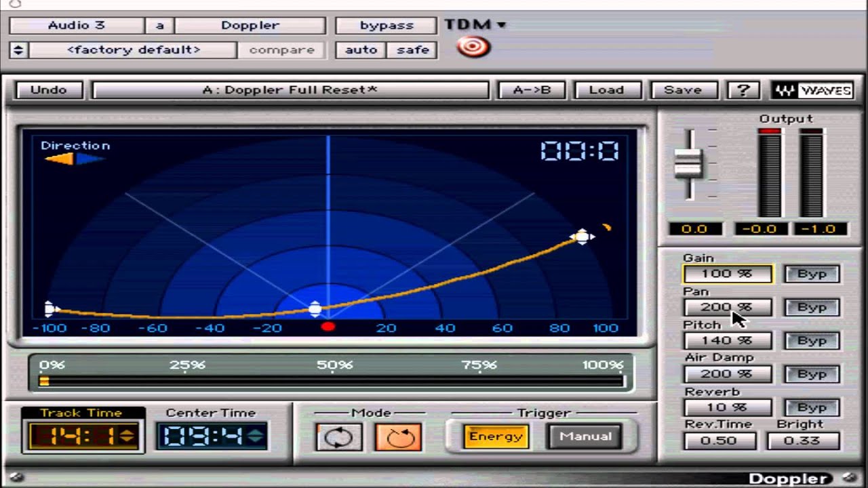Select the orange one-shot mode icon
The image size is (868, 488).
399,437
